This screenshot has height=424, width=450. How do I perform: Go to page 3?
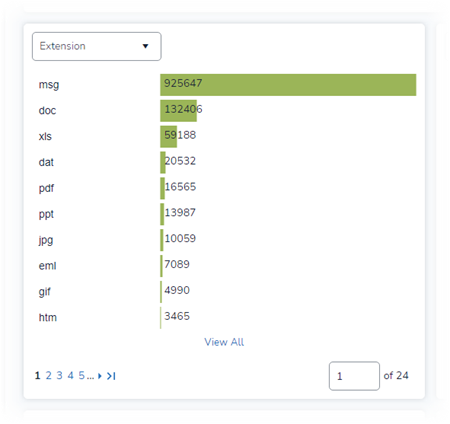[60, 376]
